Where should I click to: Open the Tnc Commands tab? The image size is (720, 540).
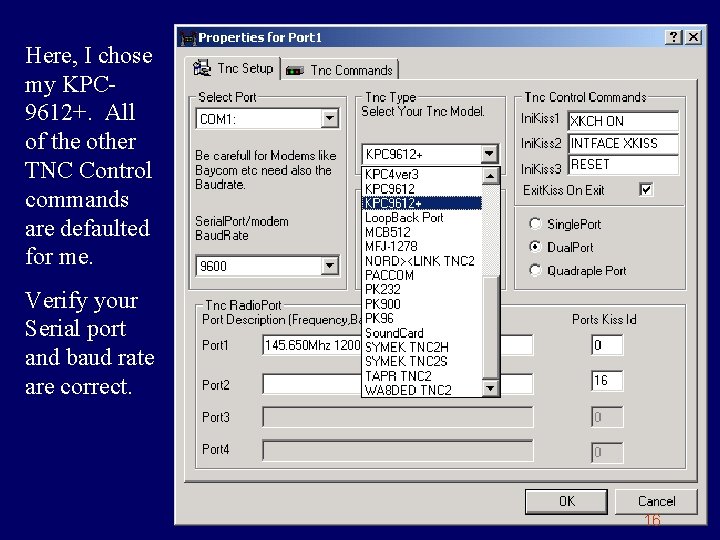pyautogui.click(x=339, y=70)
